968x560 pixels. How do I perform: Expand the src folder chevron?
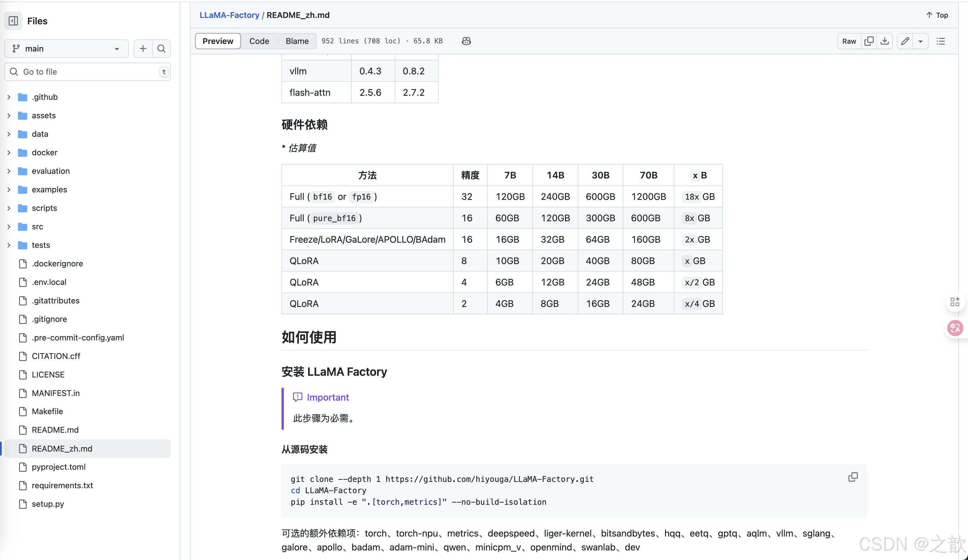pyautogui.click(x=9, y=226)
